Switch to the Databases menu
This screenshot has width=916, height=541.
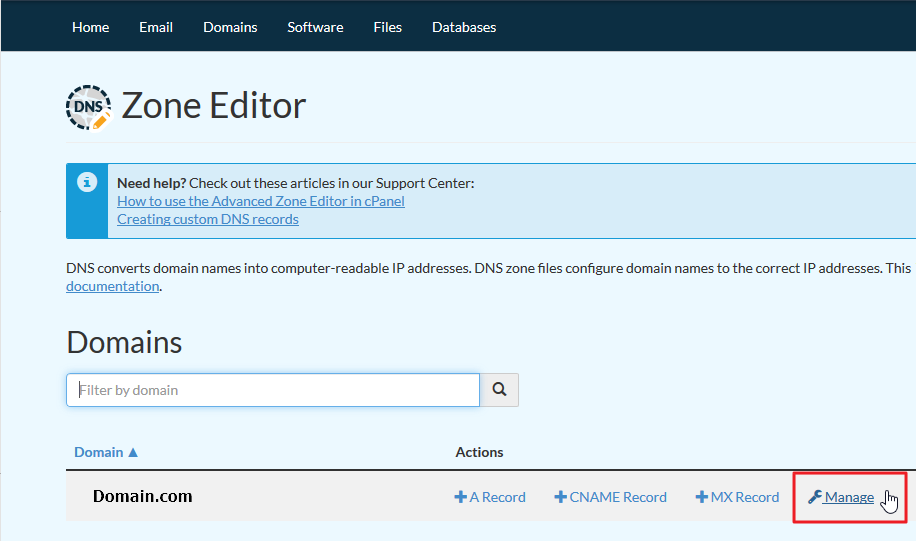tap(464, 27)
